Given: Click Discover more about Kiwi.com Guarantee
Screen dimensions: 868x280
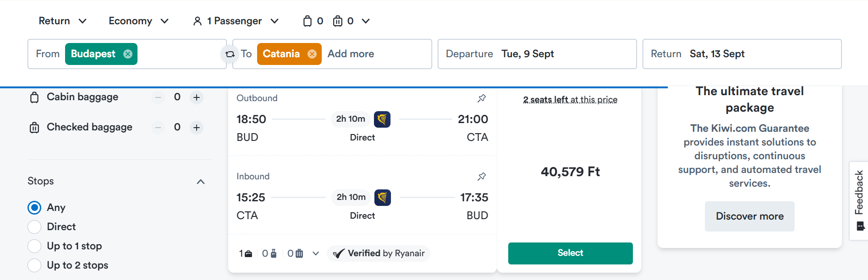Looking at the screenshot, I should click(749, 216).
